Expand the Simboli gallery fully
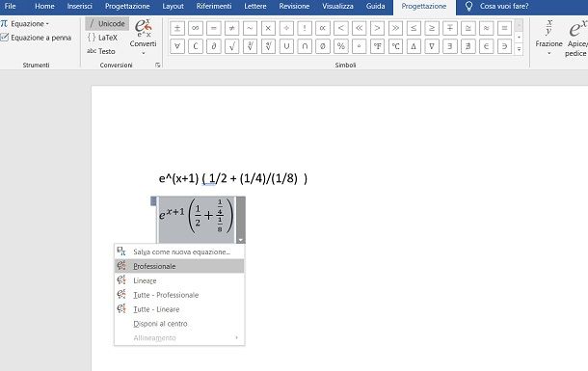 click(519, 49)
